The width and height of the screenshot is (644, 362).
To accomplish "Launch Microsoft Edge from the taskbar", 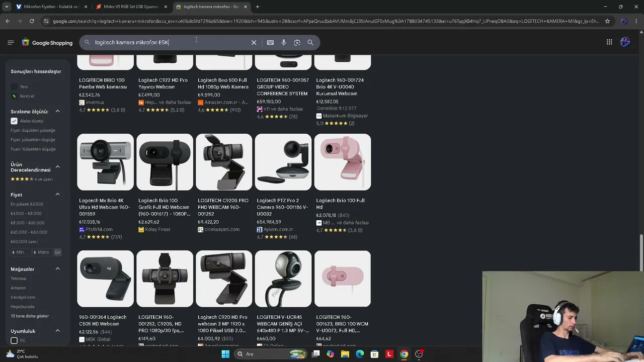I will click(x=360, y=354).
